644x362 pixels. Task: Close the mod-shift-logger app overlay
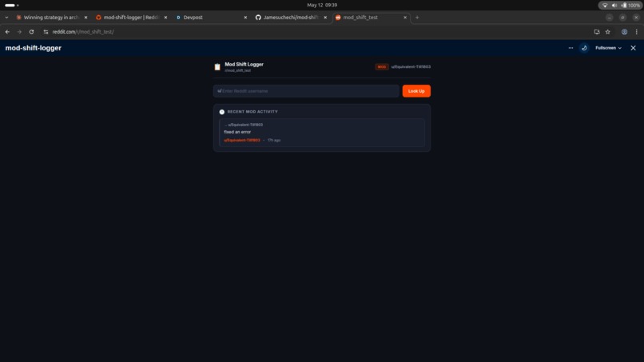(633, 48)
